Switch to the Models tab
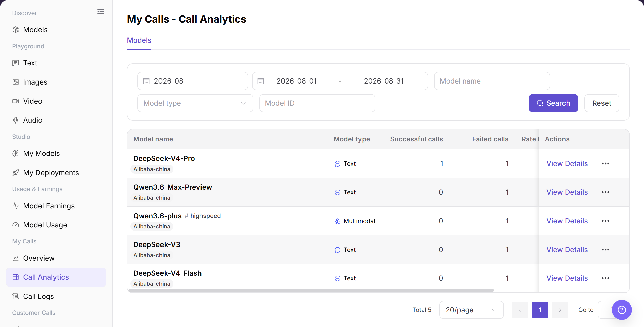 [139, 40]
